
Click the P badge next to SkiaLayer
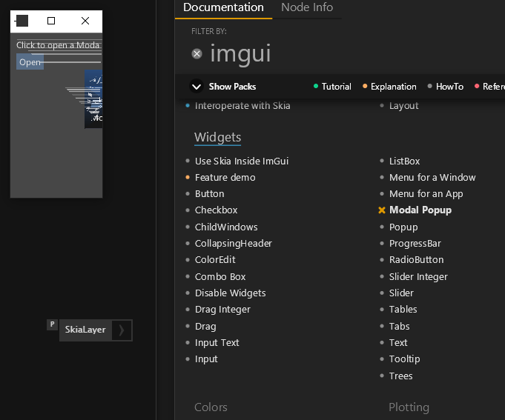52,324
